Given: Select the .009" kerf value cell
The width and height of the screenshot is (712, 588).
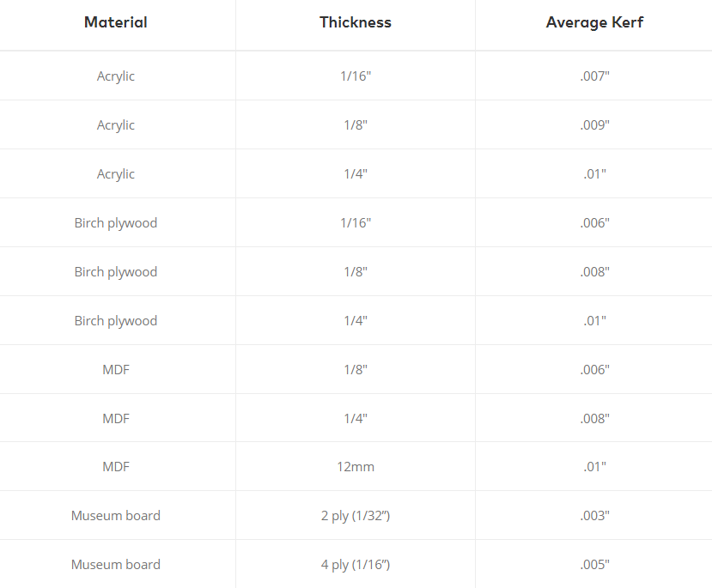Looking at the screenshot, I should tap(594, 124).
